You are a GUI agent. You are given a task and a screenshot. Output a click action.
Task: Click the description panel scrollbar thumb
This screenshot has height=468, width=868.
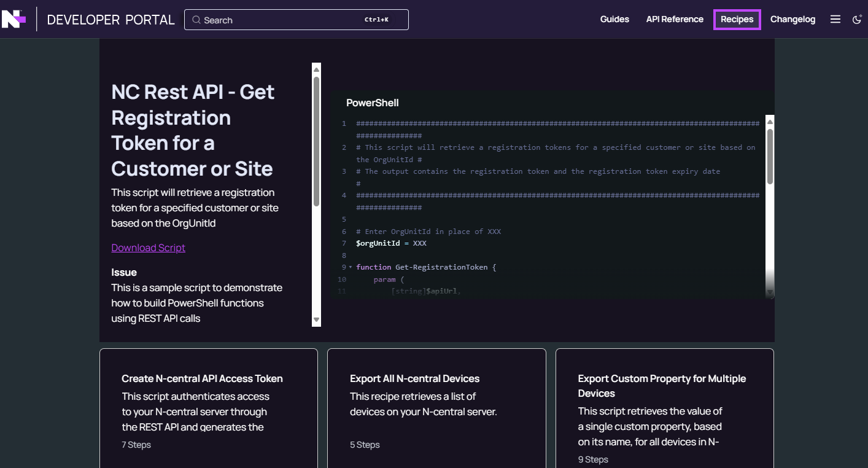click(x=316, y=141)
